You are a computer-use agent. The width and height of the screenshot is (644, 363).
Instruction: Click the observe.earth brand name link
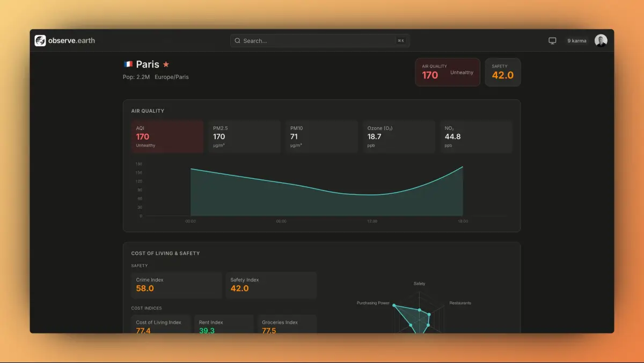click(x=71, y=41)
